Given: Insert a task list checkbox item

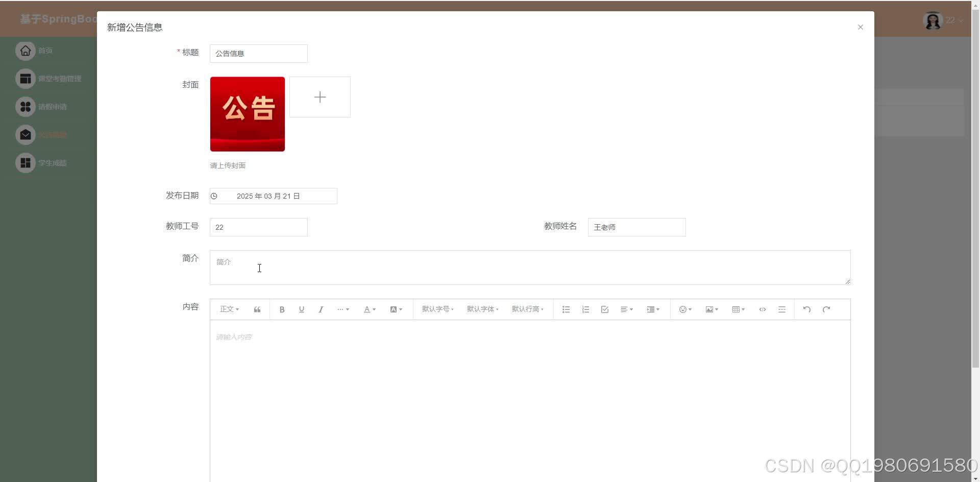Looking at the screenshot, I should coord(604,309).
